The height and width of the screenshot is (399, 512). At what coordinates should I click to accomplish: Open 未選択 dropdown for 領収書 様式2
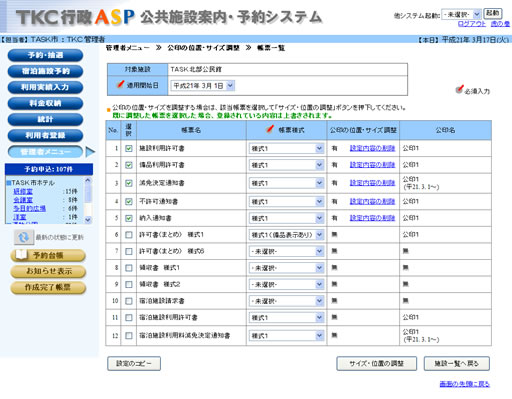[286, 284]
